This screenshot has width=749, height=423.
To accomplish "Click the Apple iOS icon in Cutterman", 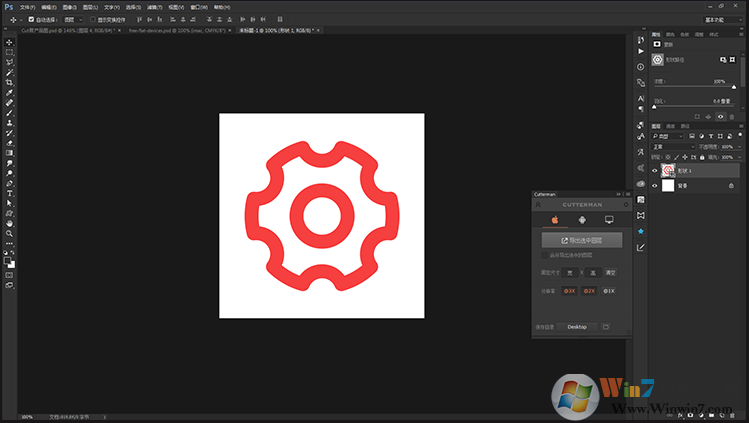I will pyautogui.click(x=554, y=219).
